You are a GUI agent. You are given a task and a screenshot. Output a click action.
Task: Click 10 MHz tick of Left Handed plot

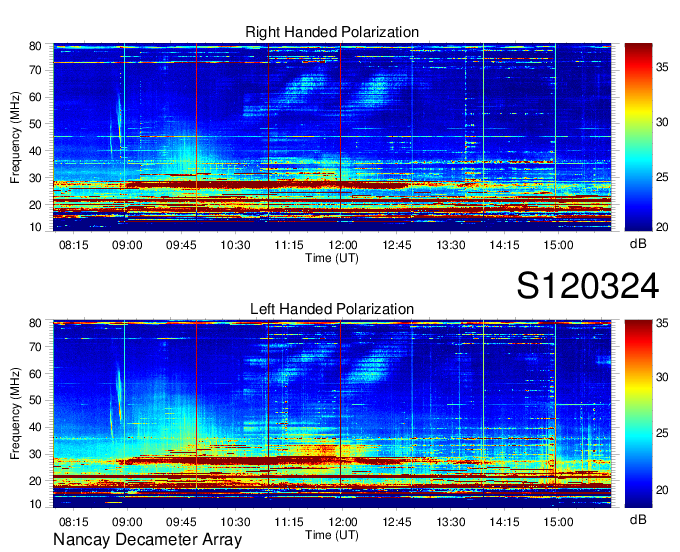pyautogui.click(x=35, y=503)
